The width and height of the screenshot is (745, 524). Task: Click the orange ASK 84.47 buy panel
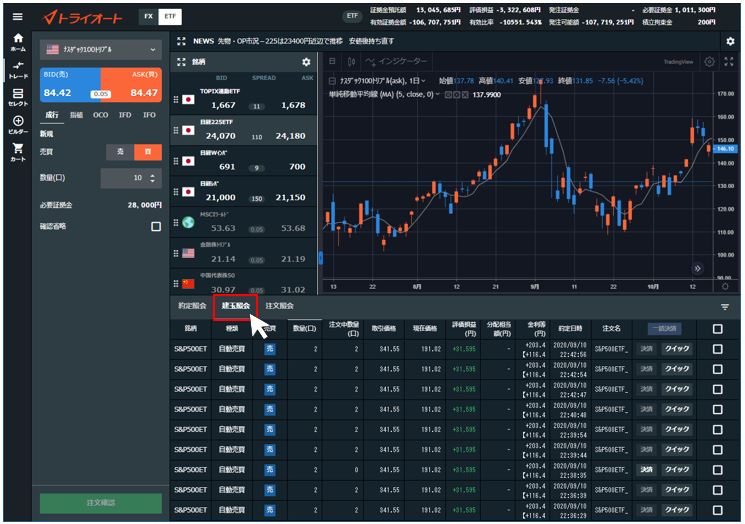click(132, 86)
